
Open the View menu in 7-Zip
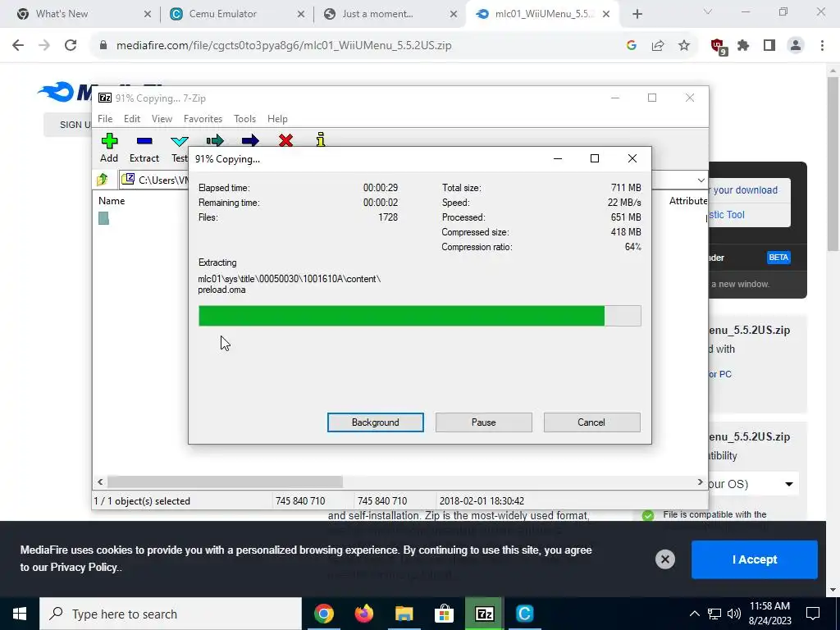pyautogui.click(x=162, y=119)
